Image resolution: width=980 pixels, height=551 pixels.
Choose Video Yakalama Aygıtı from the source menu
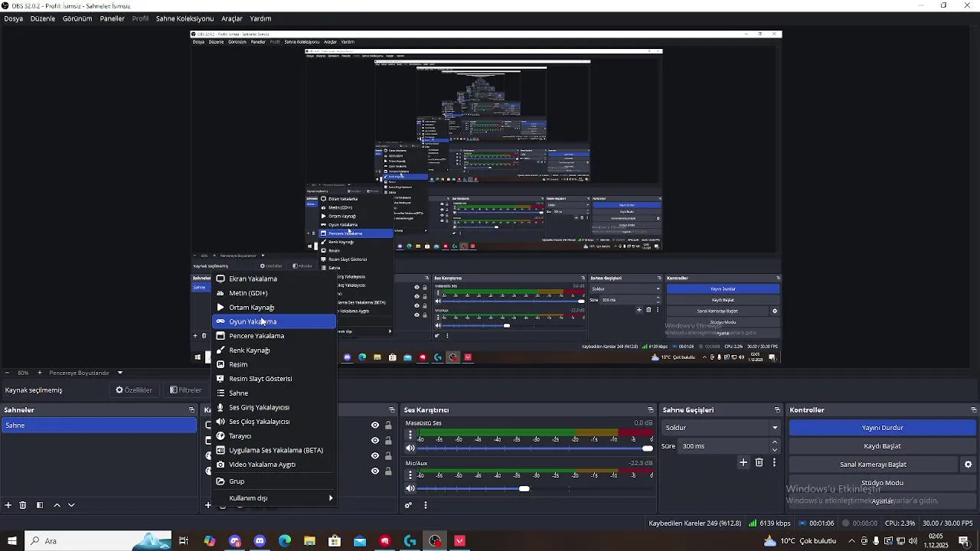(273, 465)
